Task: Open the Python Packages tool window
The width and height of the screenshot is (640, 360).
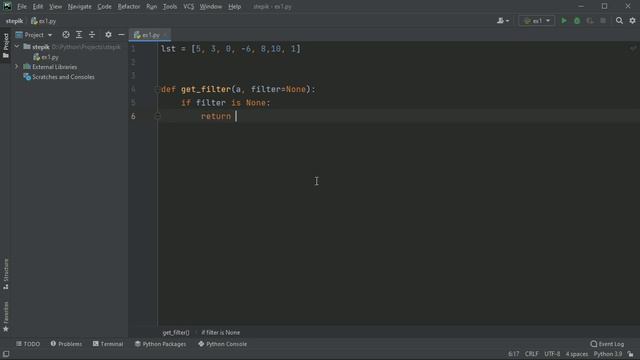Action: coord(160,344)
